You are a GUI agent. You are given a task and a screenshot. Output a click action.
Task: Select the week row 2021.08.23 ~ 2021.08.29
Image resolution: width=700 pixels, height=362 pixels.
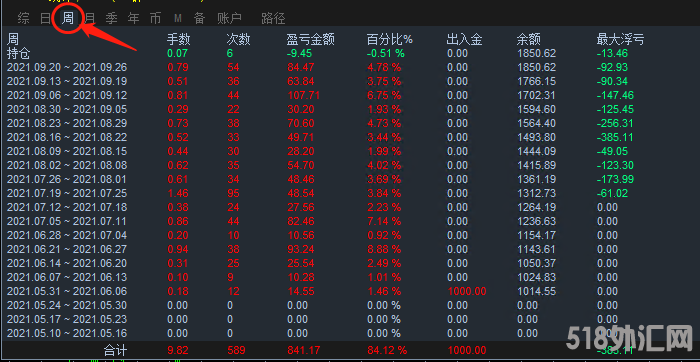point(67,123)
